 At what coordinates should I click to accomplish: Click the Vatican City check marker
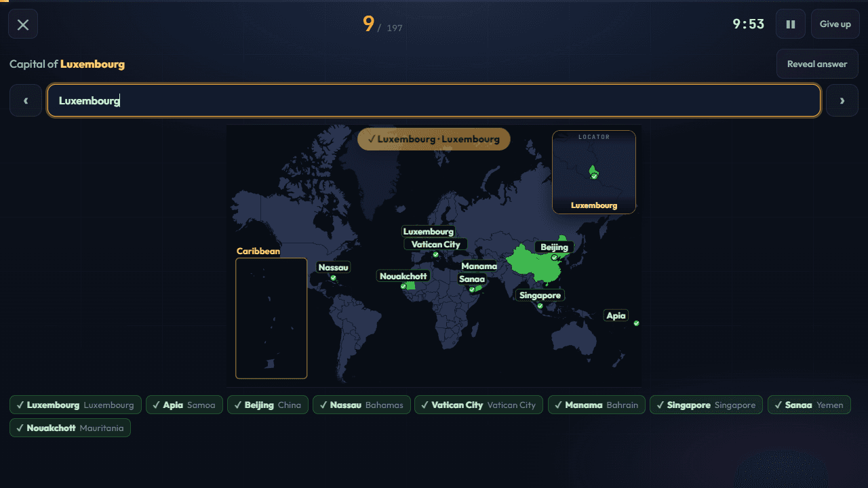tap(435, 255)
